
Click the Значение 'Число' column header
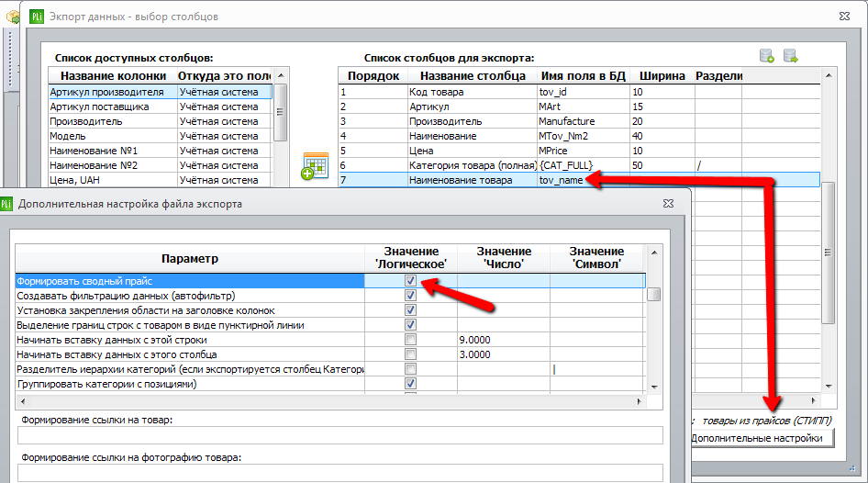pos(504,258)
